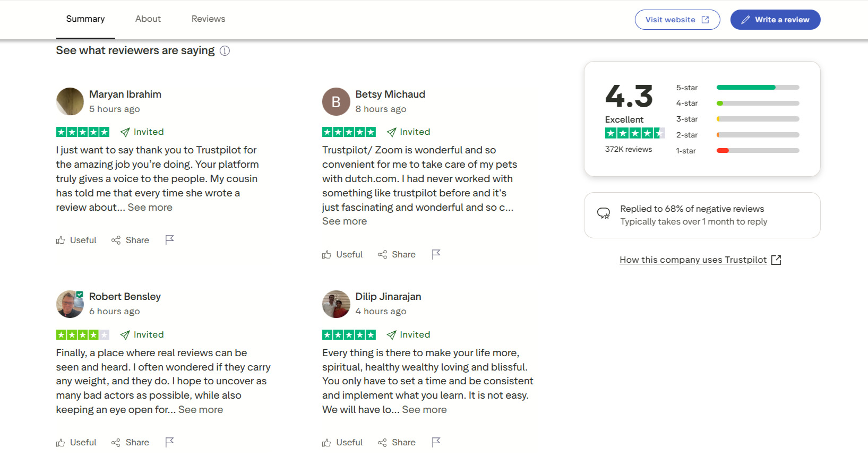
Task: Click Betsy Michaud's 8 hours ago timestamp
Action: tap(381, 109)
